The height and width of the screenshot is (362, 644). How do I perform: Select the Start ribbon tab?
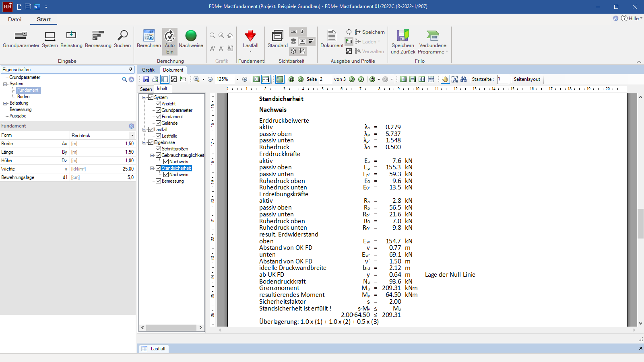pos(43,19)
